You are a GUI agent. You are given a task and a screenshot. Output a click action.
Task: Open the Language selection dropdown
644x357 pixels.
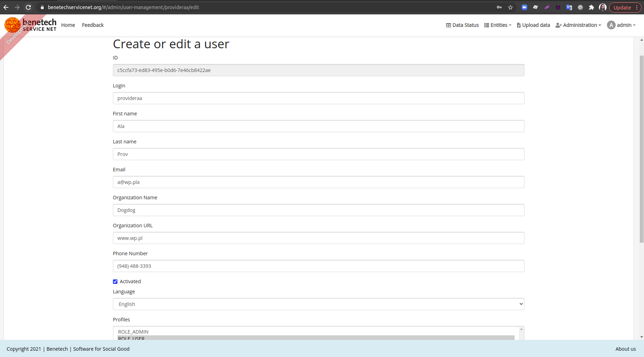(318, 304)
